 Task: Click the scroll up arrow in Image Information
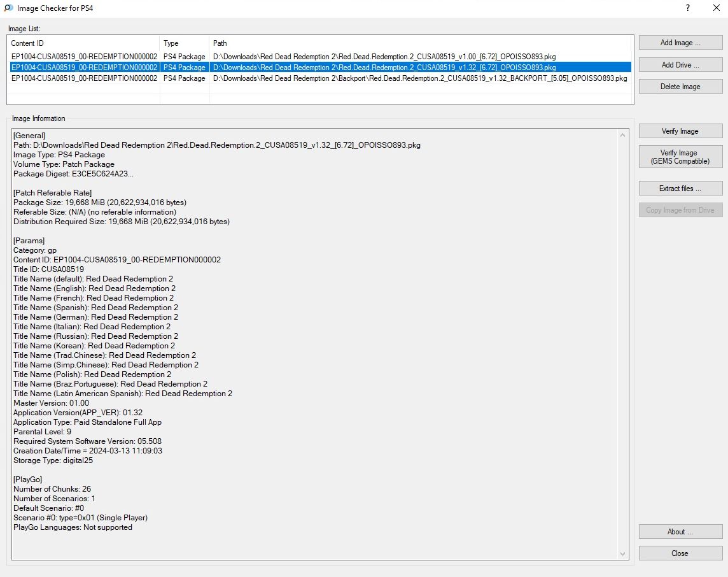[622, 135]
